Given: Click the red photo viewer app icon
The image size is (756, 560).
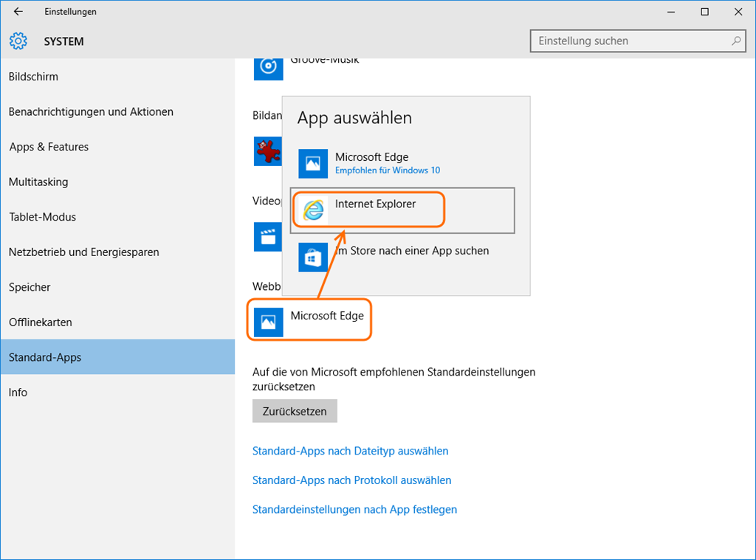Looking at the screenshot, I should [x=267, y=151].
